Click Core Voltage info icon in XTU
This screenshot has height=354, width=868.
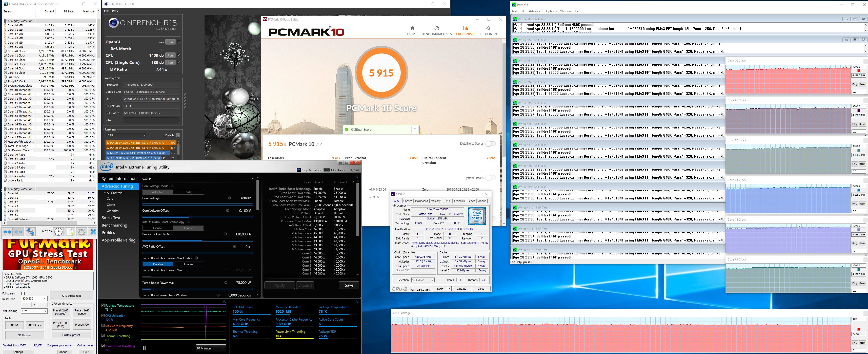point(229,198)
